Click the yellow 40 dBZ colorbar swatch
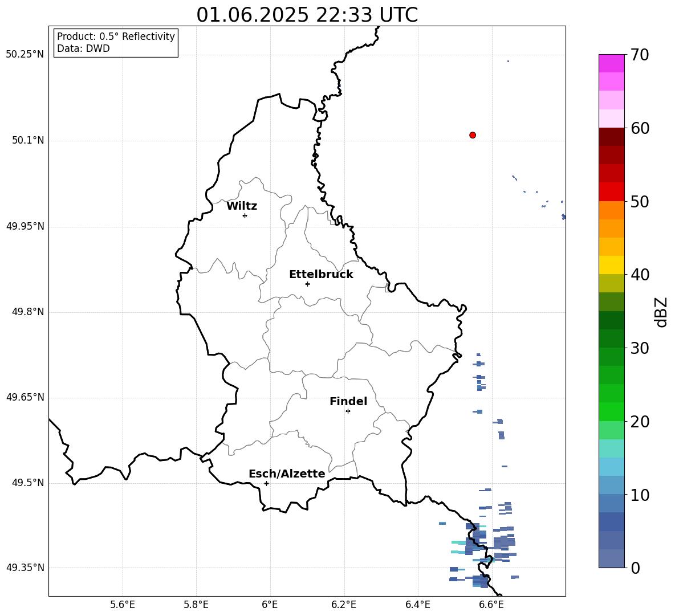This screenshot has width=675, height=616. tap(611, 265)
